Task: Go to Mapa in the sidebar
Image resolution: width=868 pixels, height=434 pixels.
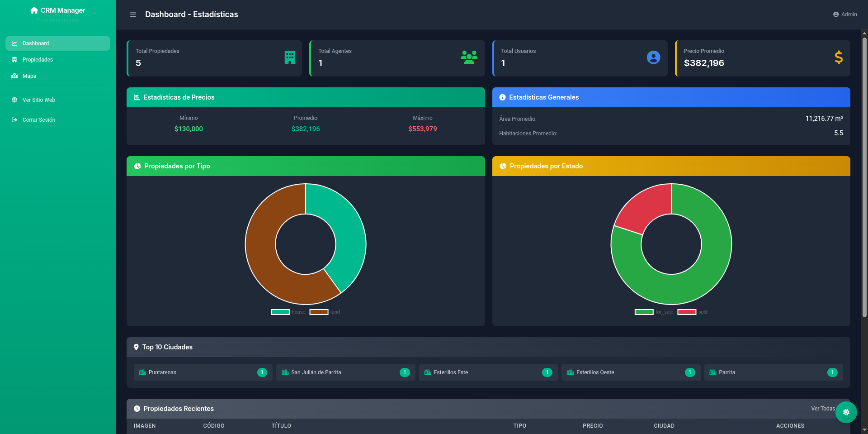Action: coord(29,76)
